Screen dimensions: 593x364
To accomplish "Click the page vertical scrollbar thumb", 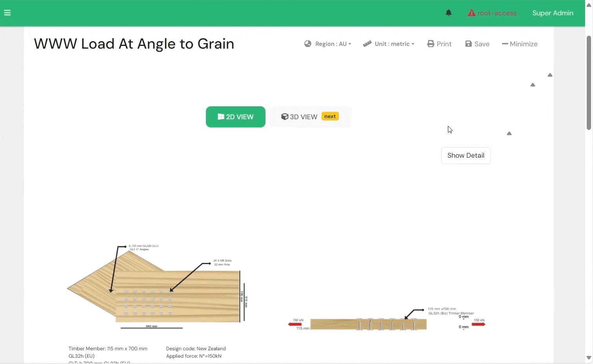I will point(589,82).
